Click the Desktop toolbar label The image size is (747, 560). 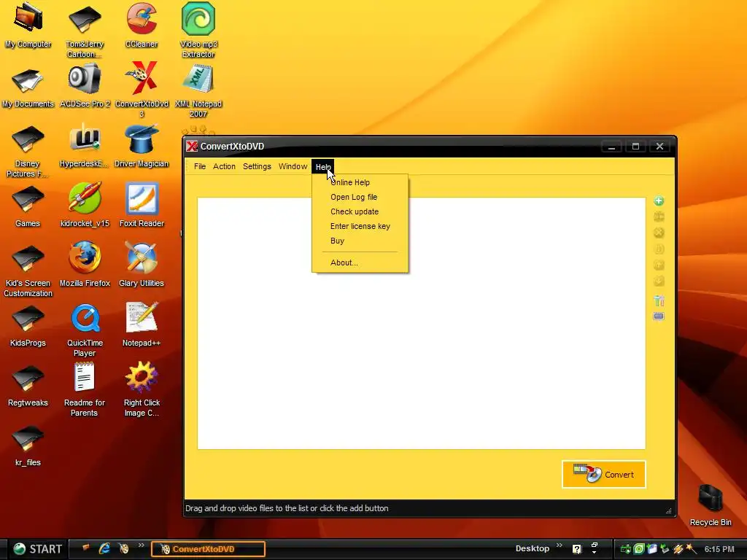pyautogui.click(x=532, y=548)
